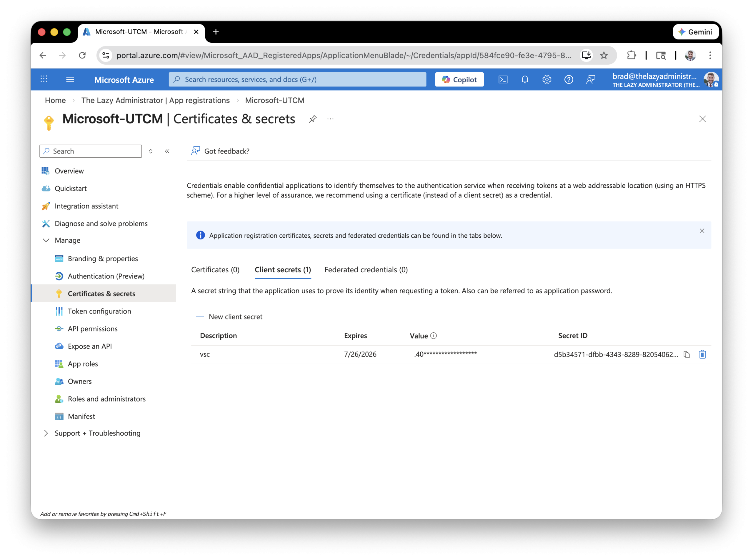
Task: Copy the Secret ID to clipboard
Action: coord(687,355)
